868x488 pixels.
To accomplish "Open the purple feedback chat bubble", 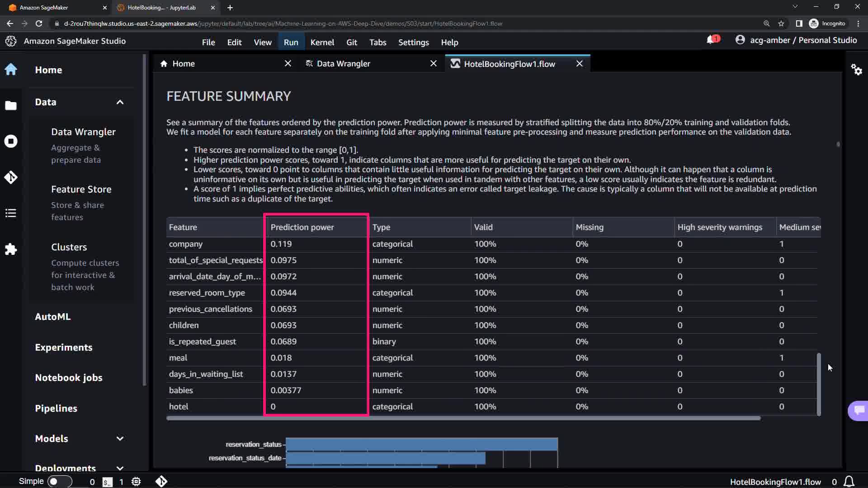I will (859, 410).
